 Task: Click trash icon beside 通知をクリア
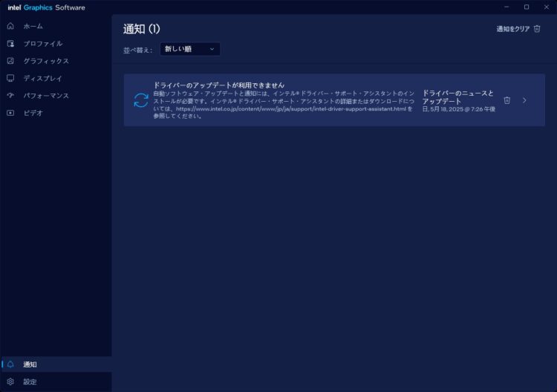pyautogui.click(x=537, y=29)
